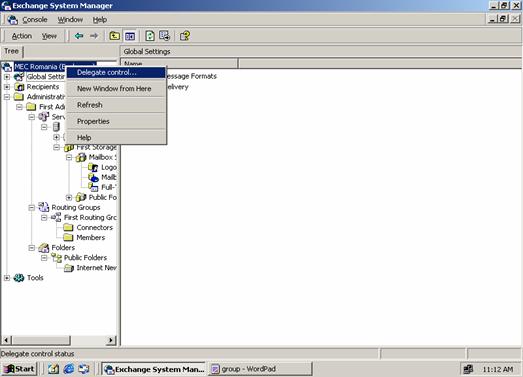523x377 pixels.
Task: Click the Up one level folder icon
Action: 114,36
